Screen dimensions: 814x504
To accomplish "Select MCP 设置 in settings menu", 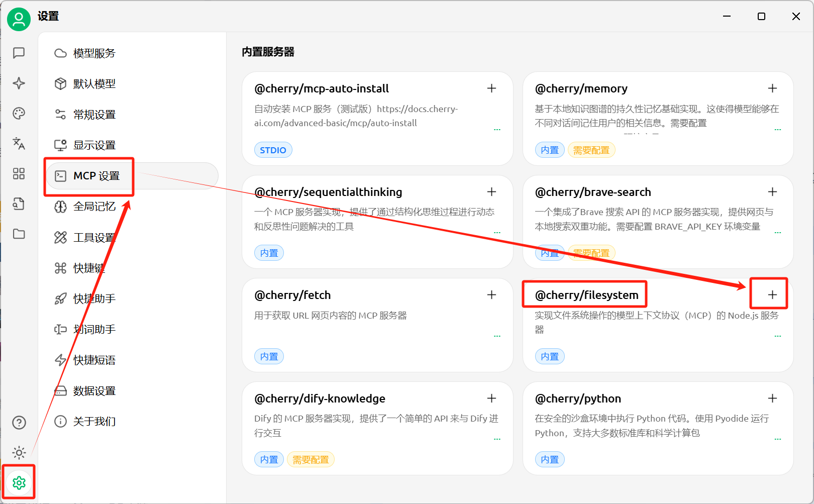I will [x=96, y=176].
